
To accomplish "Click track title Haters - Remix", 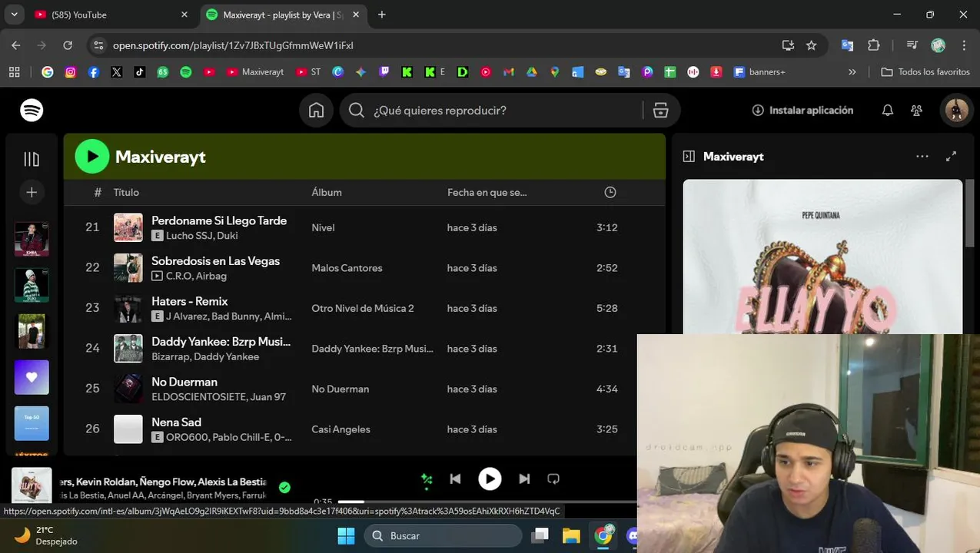I will click(x=189, y=301).
